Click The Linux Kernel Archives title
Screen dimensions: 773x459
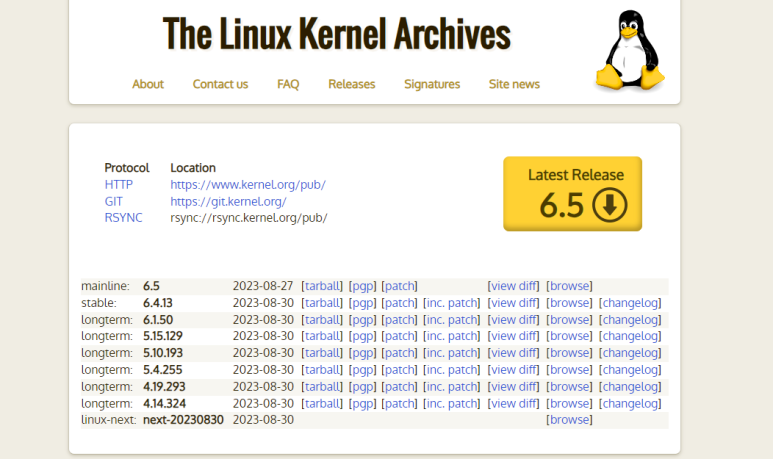point(337,34)
